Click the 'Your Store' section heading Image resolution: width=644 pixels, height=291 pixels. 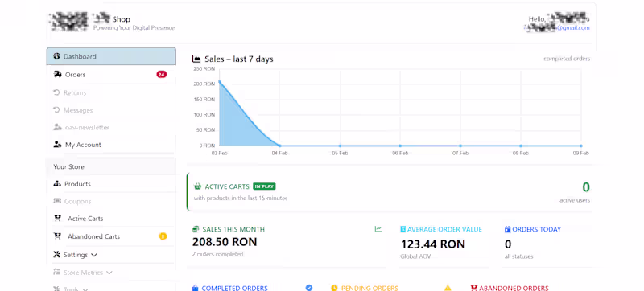[68, 167]
